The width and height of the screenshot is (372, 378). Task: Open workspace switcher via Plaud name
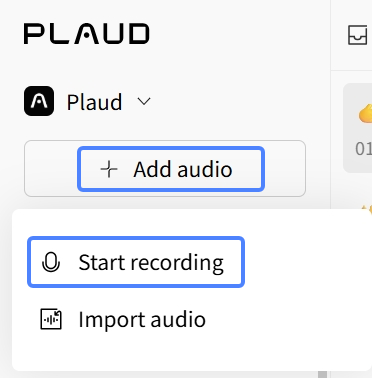pos(94,102)
